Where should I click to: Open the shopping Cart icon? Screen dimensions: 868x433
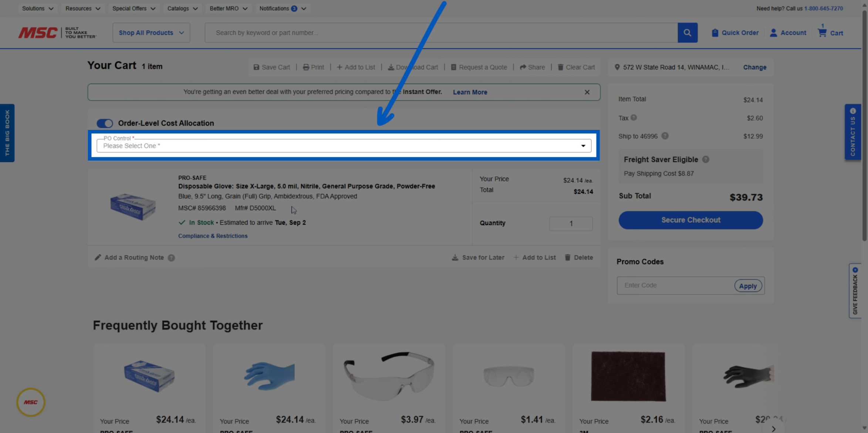coord(822,33)
